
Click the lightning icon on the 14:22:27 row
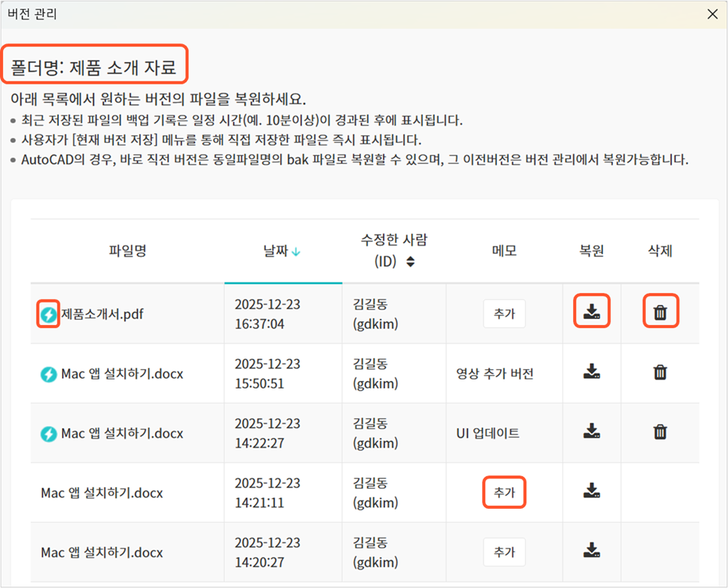point(49,433)
